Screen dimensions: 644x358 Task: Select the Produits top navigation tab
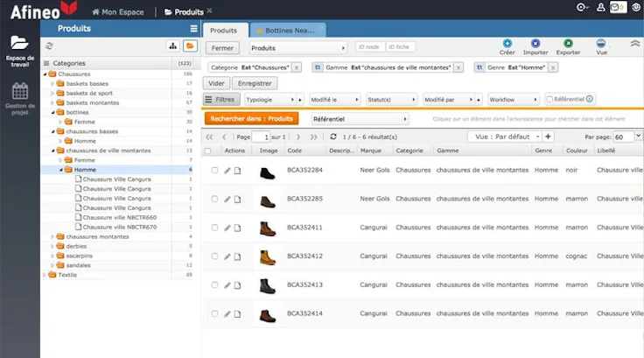(x=185, y=12)
